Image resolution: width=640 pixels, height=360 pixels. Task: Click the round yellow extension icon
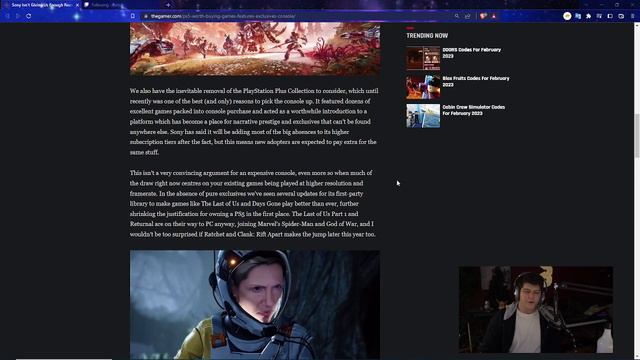pyautogui.click(x=567, y=16)
